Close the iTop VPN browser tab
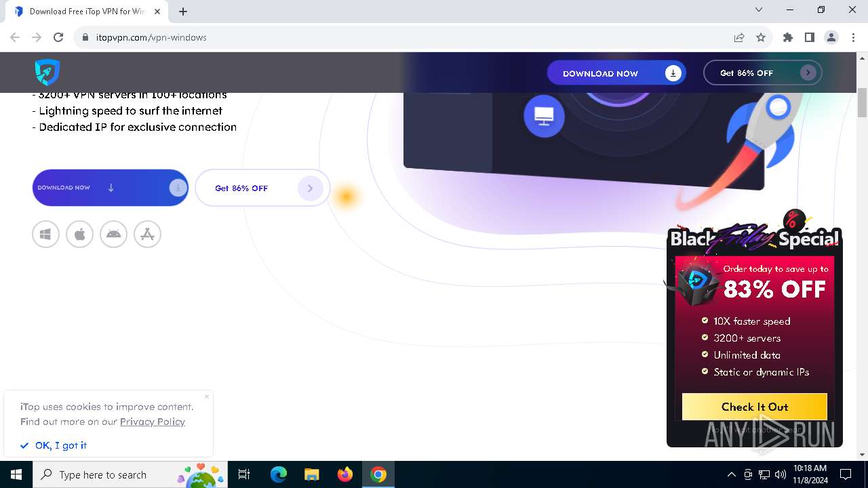This screenshot has width=868, height=488. tap(157, 11)
